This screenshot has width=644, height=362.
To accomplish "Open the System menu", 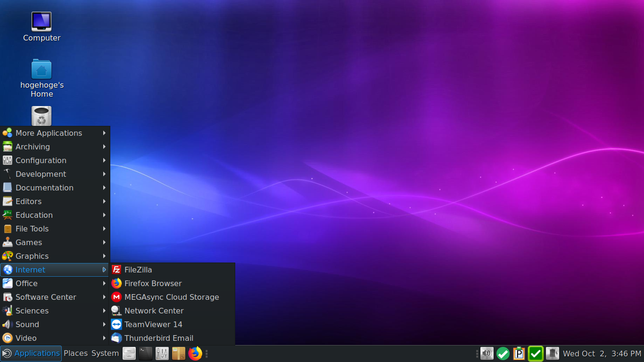I will (x=105, y=354).
